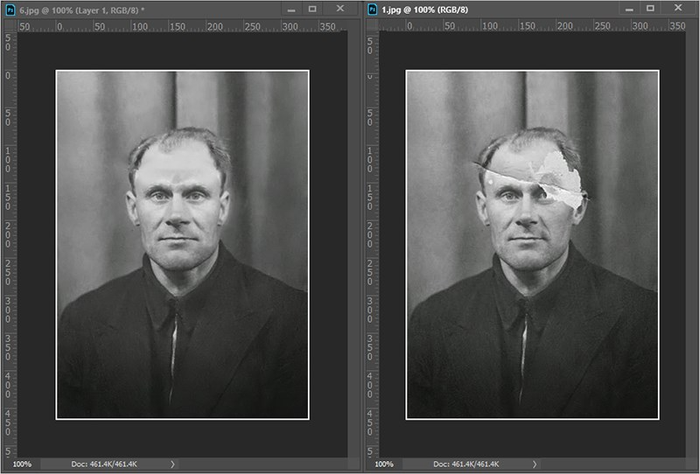700x474 pixels.
Task: Maximize the 1.jpg document window
Action: pyautogui.click(x=663, y=9)
